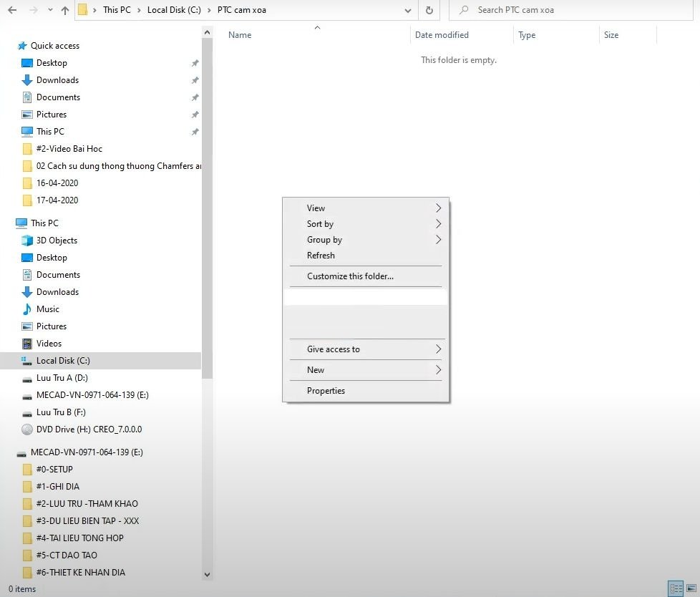This screenshot has width=700, height=597.
Task: Click the 3D Objects cube icon
Action: click(x=27, y=241)
